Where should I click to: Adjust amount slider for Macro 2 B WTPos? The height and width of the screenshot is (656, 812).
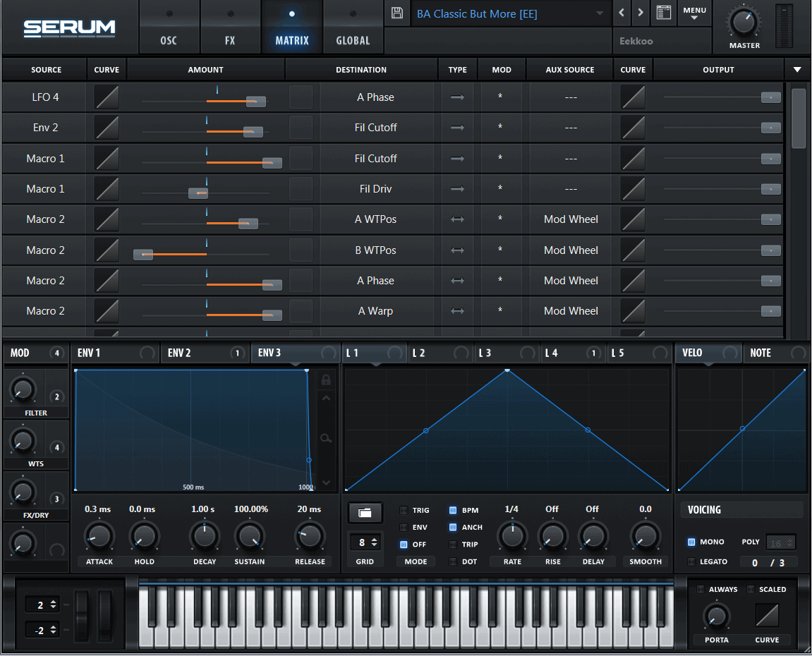[143, 255]
